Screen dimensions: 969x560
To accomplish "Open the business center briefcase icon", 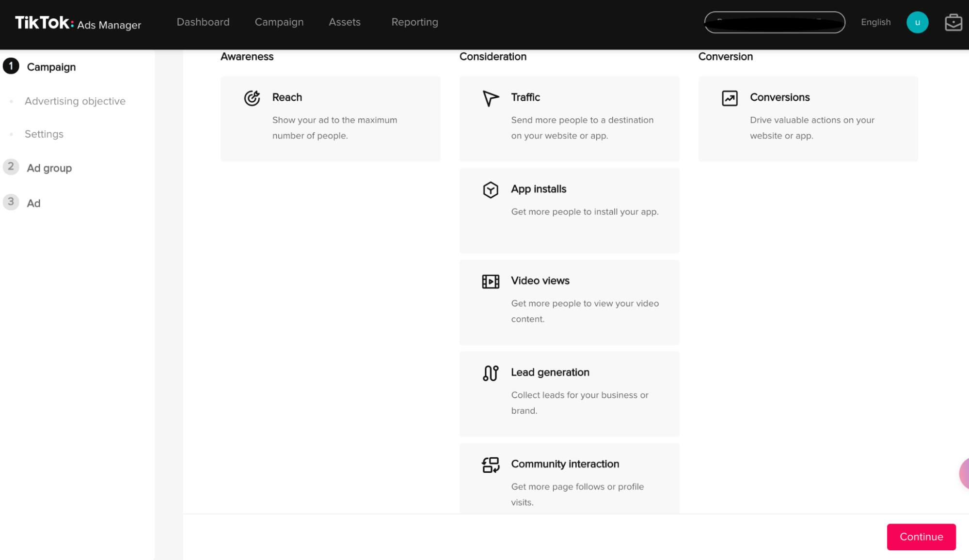I will [953, 22].
